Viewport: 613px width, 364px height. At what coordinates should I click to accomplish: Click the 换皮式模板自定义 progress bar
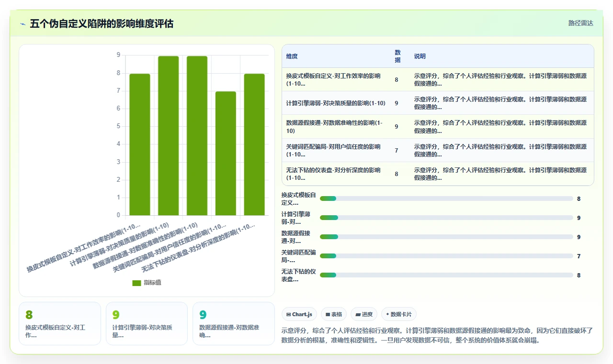point(446,199)
